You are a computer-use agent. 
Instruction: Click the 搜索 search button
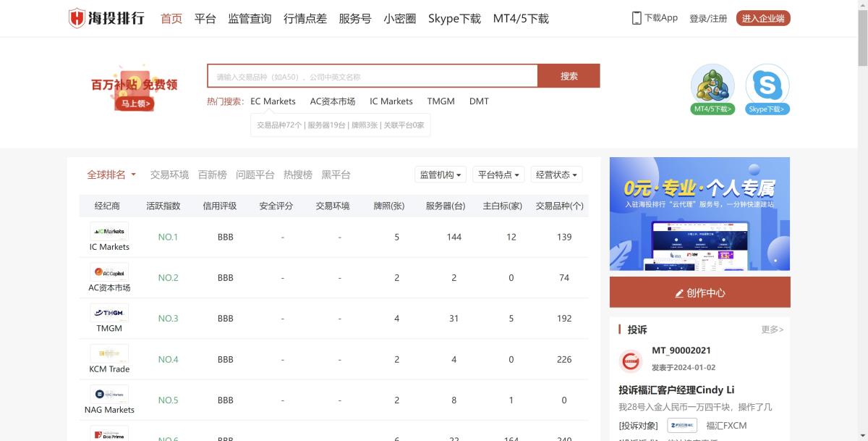[569, 75]
